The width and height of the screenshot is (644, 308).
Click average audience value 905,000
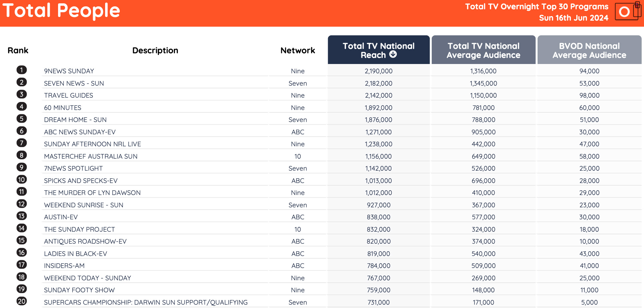pyautogui.click(x=484, y=132)
